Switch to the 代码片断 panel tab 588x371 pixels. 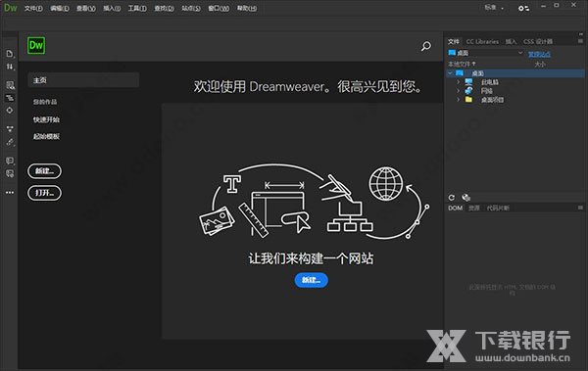coord(498,208)
